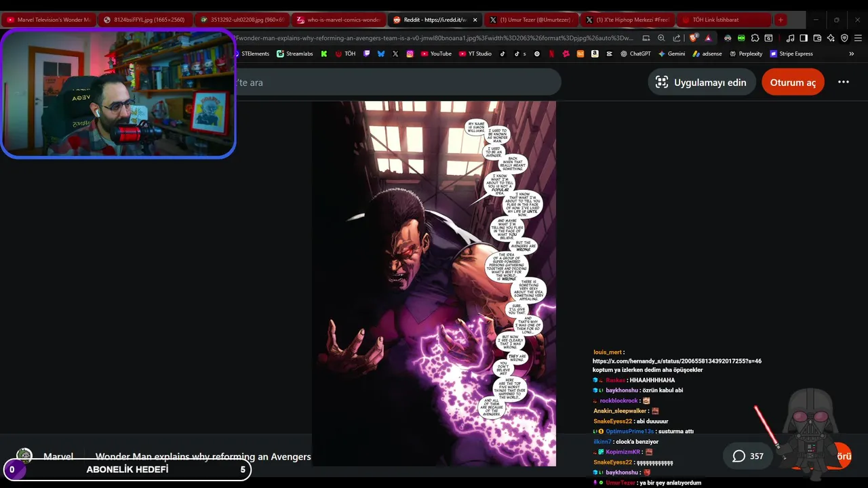Open Streamlabs bookmark

pos(295,54)
